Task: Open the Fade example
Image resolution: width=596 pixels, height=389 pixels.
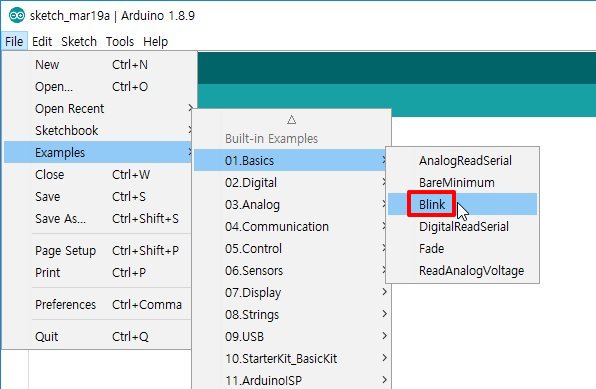Action: (x=462, y=249)
